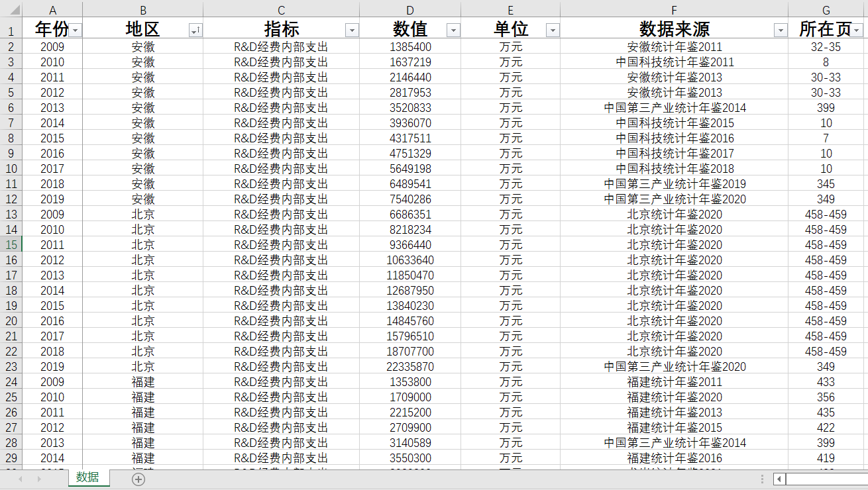Click the 数据来源 header cell
This screenshot has height=490, width=868.
coord(674,28)
